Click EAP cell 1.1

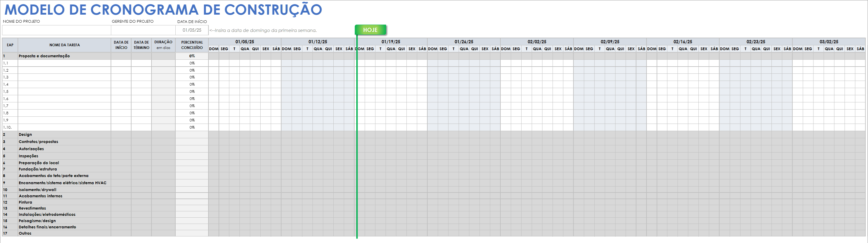[10, 63]
